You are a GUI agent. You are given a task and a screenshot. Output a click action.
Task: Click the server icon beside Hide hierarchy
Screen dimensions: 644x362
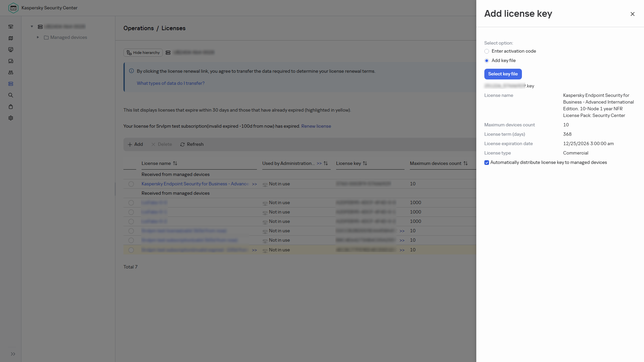pos(168,53)
